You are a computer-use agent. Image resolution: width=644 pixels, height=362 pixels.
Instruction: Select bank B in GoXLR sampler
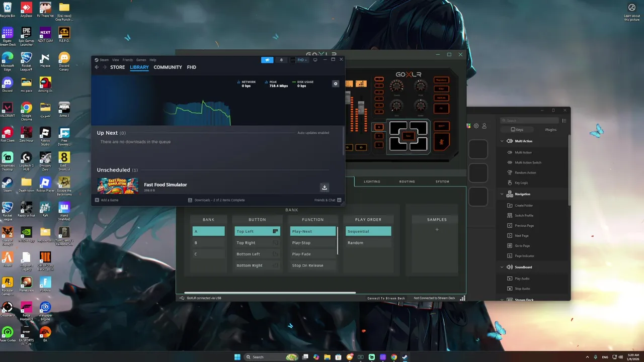tap(209, 242)
